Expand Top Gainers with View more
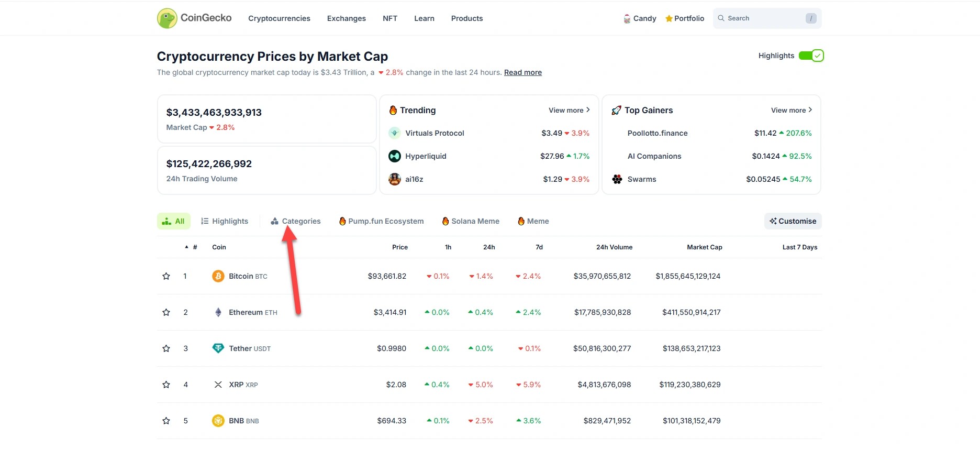This screenshot has width=980, height=449. [791, 110]
